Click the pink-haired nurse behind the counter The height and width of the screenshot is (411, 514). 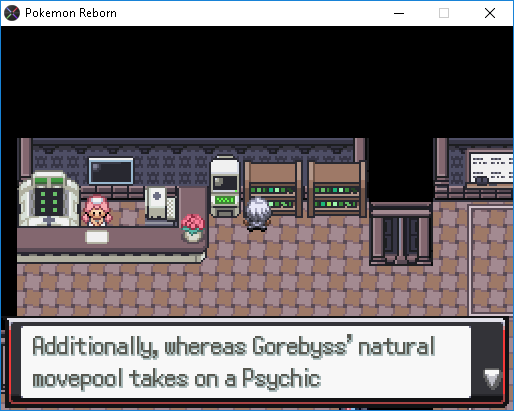(x=97, y=211)
